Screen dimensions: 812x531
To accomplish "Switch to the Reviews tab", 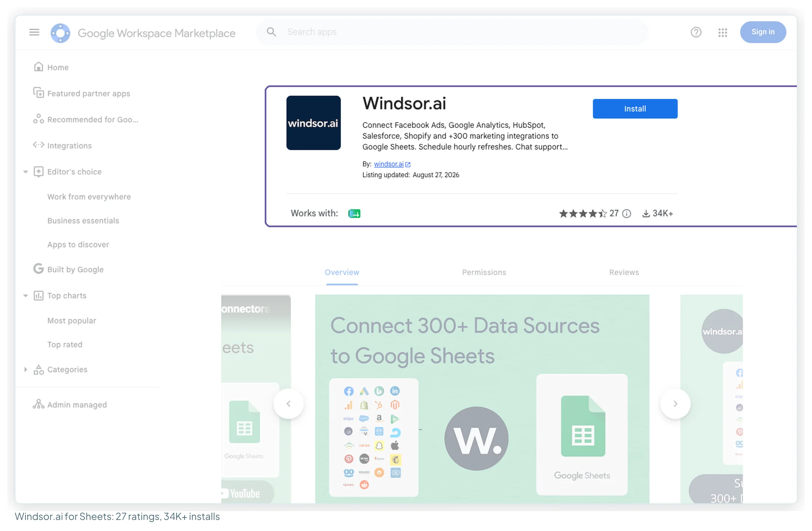I will 624,272.
